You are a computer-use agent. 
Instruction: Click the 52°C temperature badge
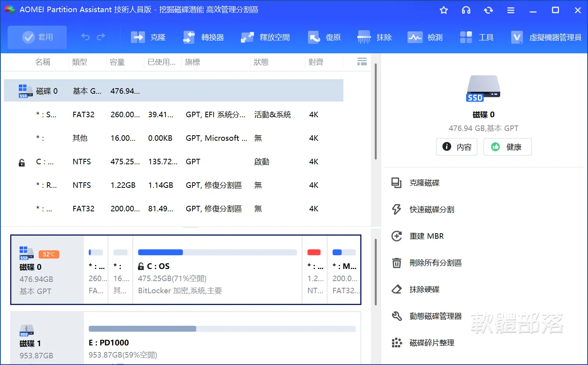pos(49,254)
